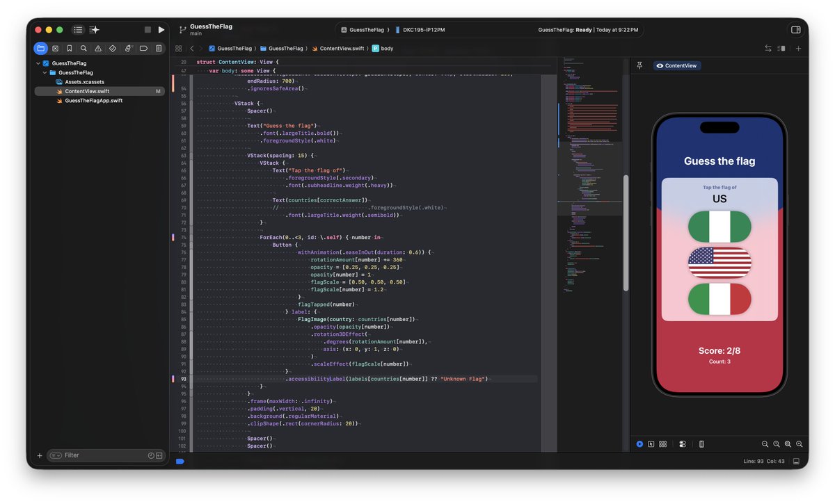Tap the bottom Italy flag in preview
The image size is (835, 504).
[719, 299]
